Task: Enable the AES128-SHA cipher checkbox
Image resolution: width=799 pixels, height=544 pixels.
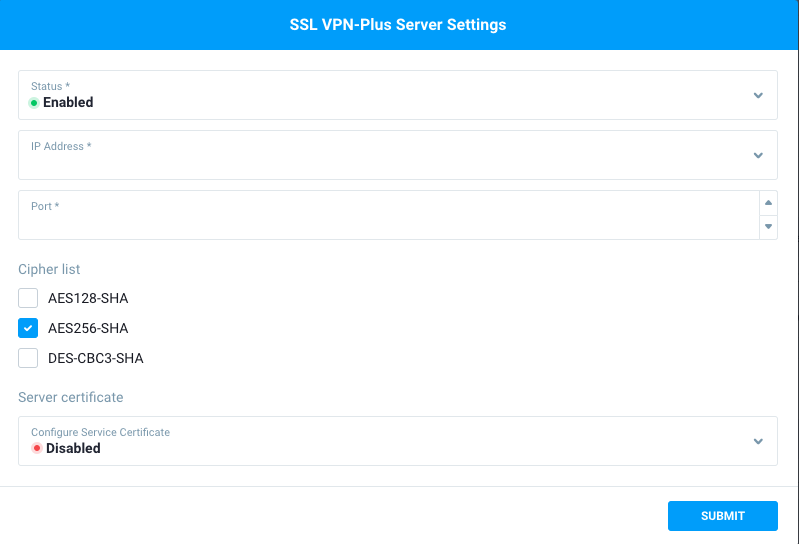Action: pos(28,298)
